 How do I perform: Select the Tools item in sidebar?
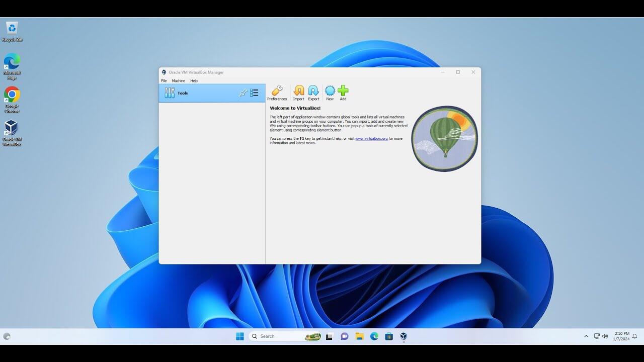212,93
